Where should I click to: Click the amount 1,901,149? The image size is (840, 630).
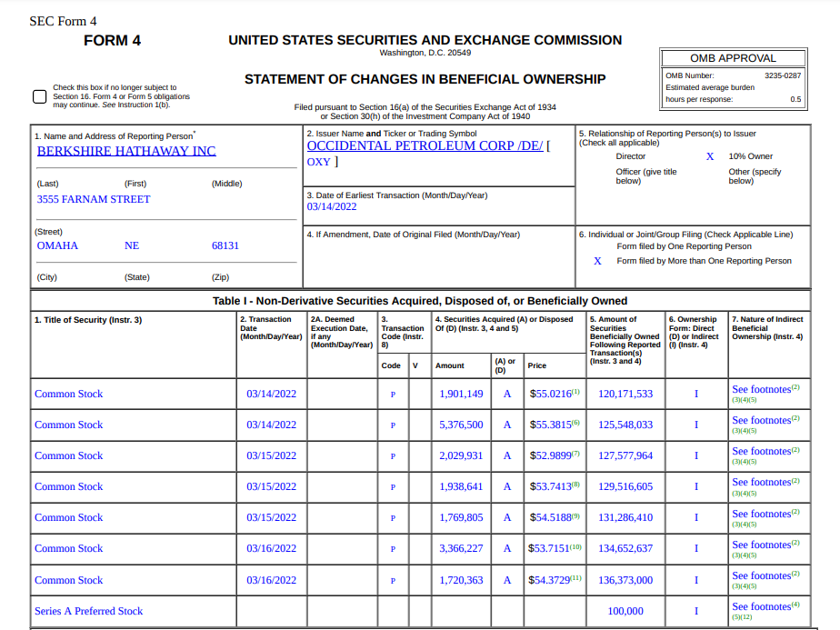(x=461, y=394)
